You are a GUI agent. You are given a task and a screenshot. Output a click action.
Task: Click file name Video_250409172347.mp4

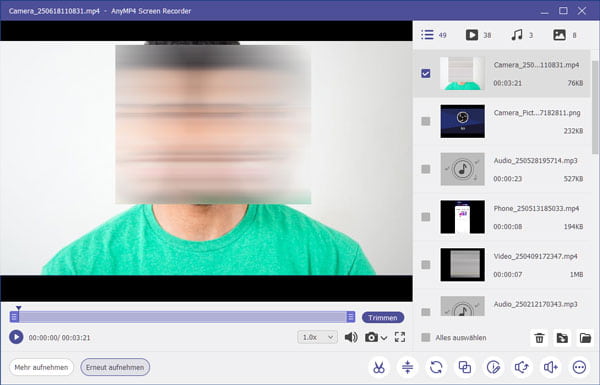[535, 256]
